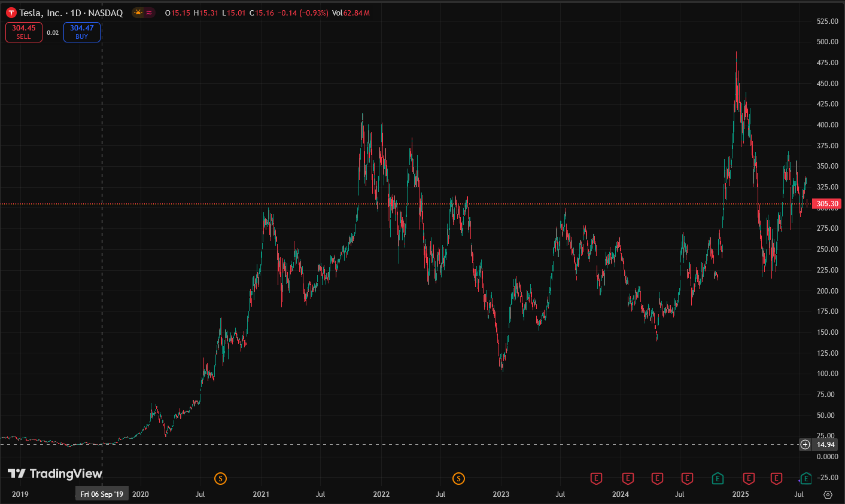This screenshot has height=504, width=845.
Task: Click the 0.02 spread value
Action: click(53, 33)
